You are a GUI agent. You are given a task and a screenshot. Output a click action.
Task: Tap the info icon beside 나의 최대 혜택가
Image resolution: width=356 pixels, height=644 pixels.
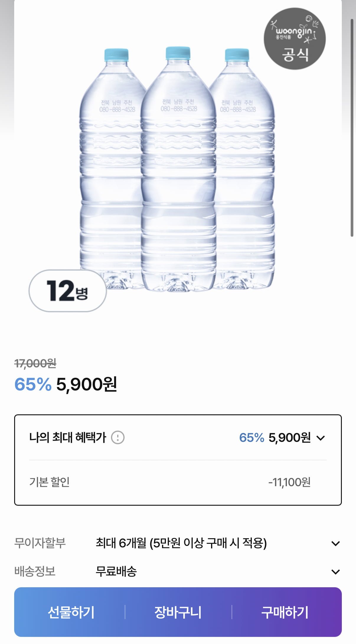pyautogui.click(x=118, y=437)
